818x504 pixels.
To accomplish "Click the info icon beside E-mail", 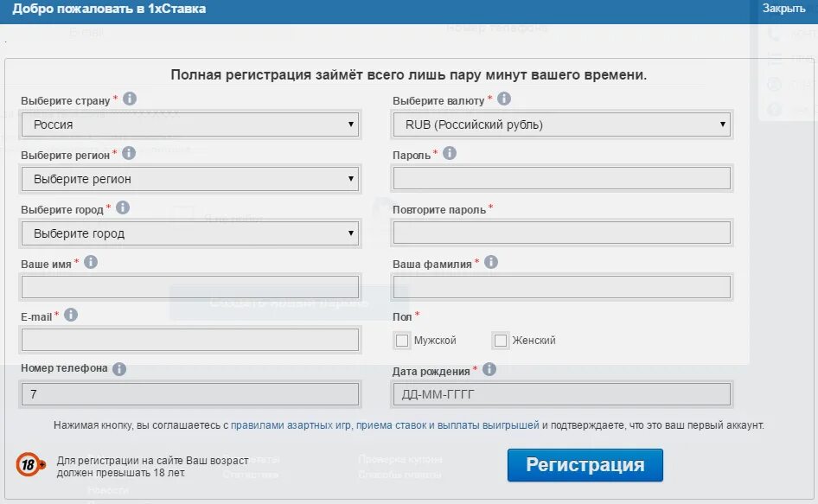I will [x=71, y=315].
